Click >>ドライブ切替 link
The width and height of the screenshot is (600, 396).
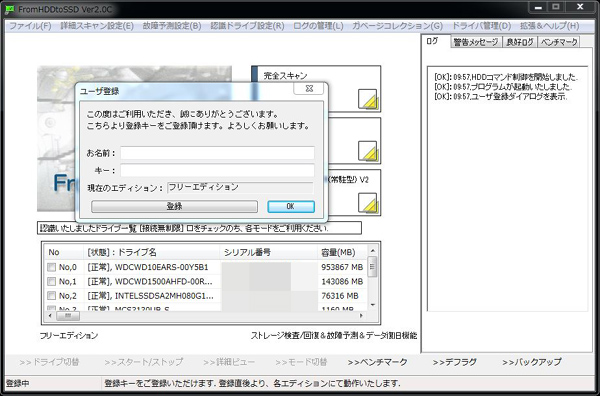49,362
